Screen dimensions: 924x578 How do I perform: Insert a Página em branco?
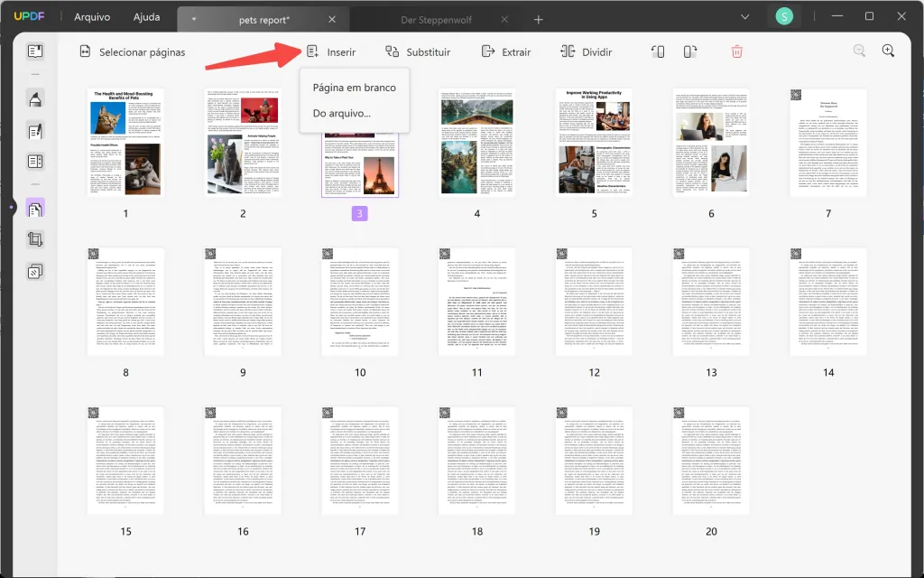point(354,87)
